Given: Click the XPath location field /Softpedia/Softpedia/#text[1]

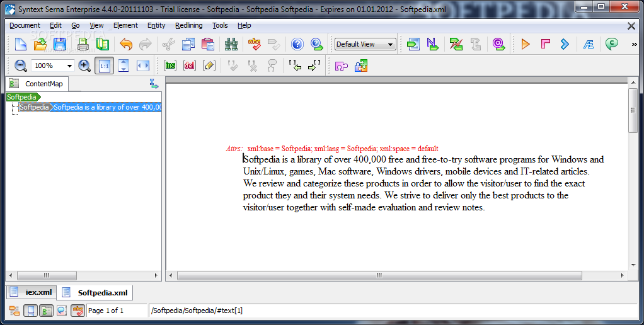Looking at the screenshot, I should click(393, 311).
